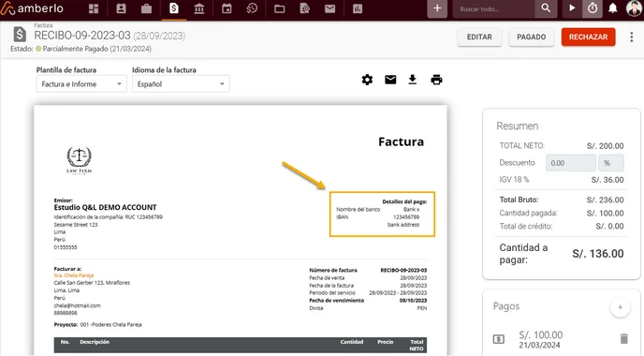Mark invoice as PAGADO
Viewport: 644px width, 356px height.
click(x=531, y=37)
